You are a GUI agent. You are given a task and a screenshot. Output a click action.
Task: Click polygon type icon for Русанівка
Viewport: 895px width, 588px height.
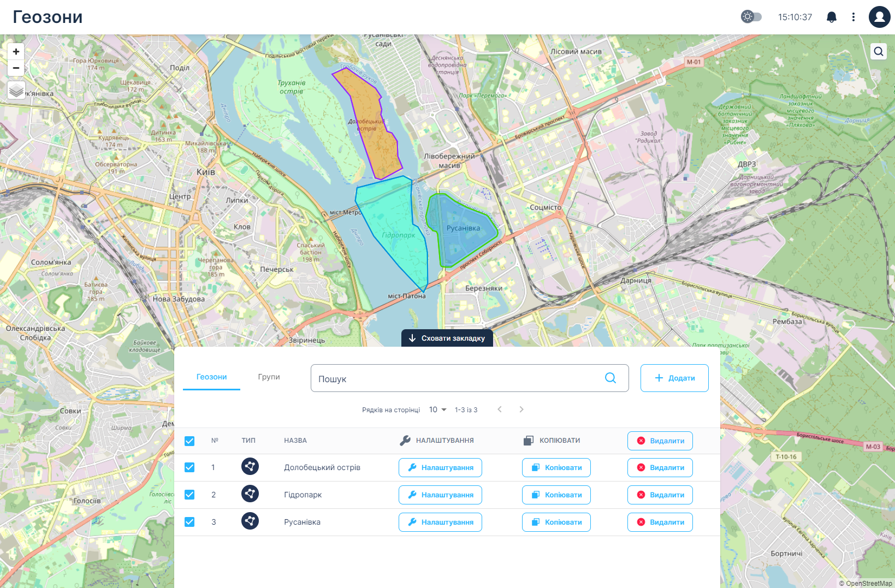pyautogui.click(x=250, y=521)
